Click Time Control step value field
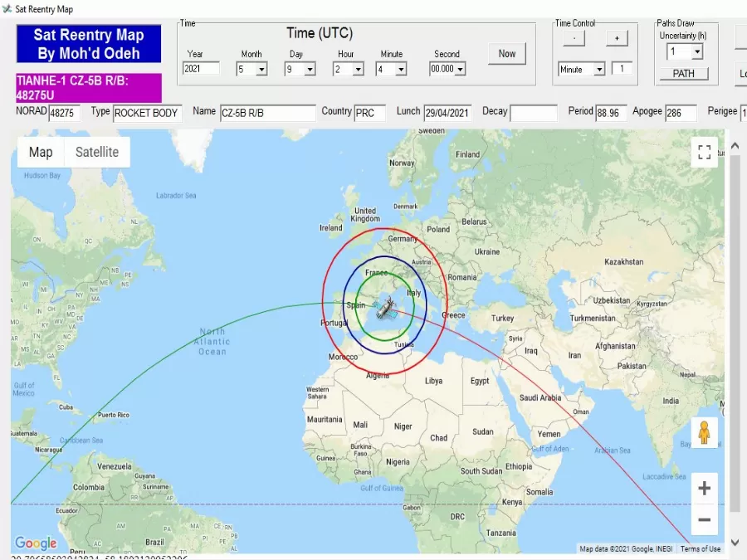Screen dimensions: 747x560 [x=622, y=69]
